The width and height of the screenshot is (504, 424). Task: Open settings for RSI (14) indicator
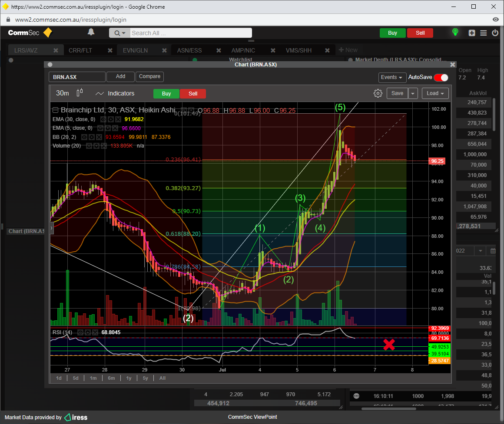[87, 332]
